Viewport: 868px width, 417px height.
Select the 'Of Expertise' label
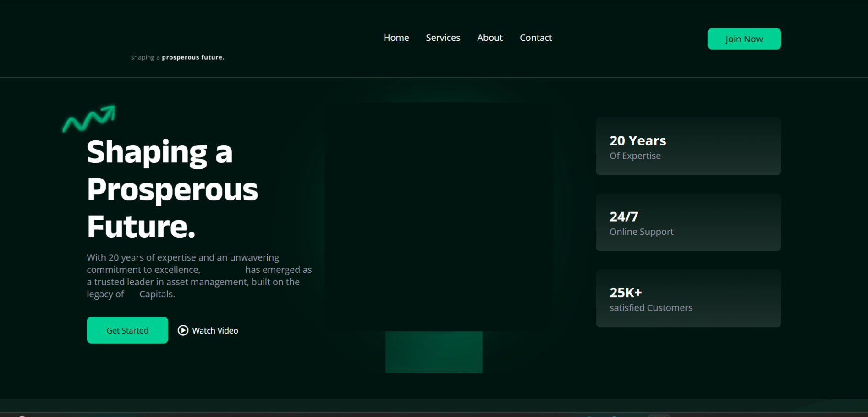click(x=635, y=156)
